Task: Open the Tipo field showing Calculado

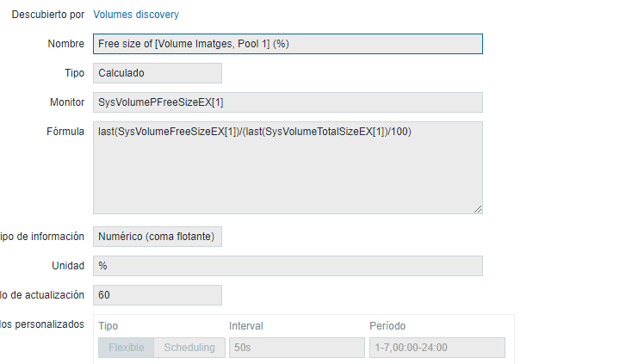Action: [x=157, y=73]
